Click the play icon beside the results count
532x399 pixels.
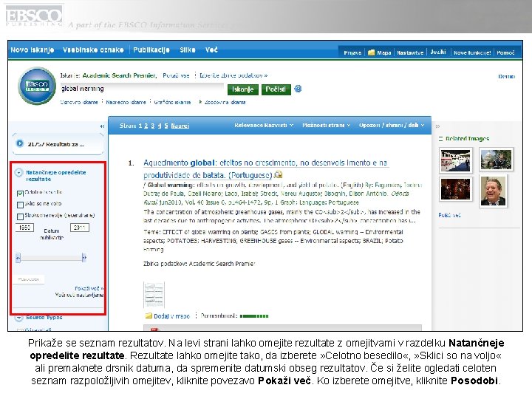click(x=20, y=143)
